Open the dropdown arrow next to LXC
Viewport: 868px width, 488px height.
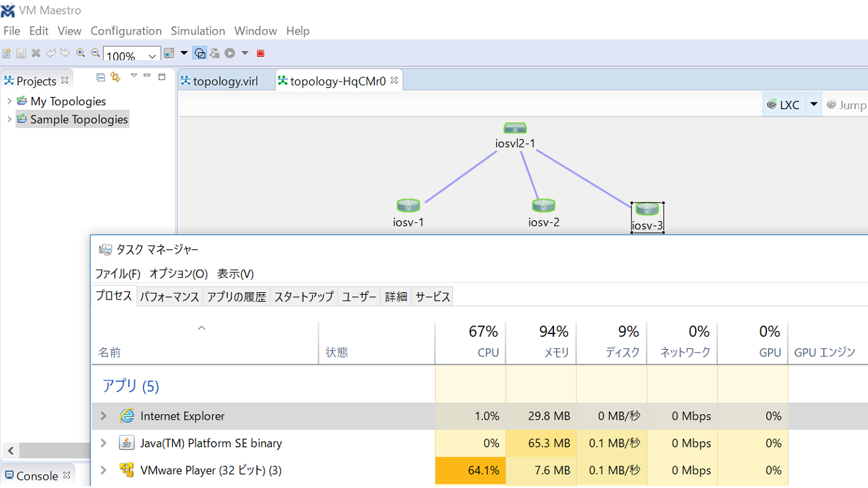[813, 105]
